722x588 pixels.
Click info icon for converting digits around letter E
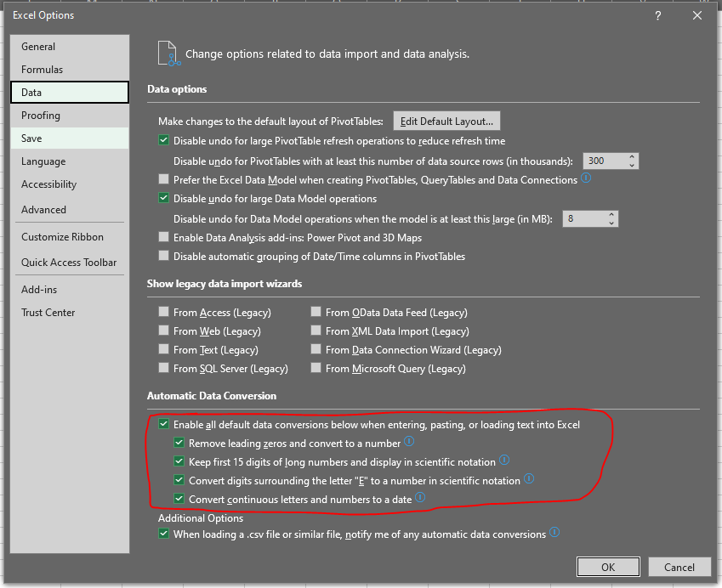point(528,479)
